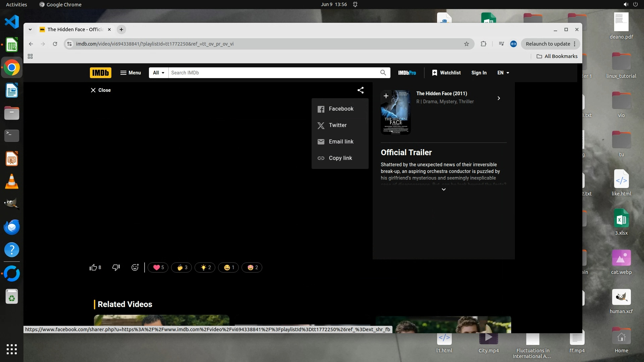Add The Hidden Face poster to watchlist

386,96
